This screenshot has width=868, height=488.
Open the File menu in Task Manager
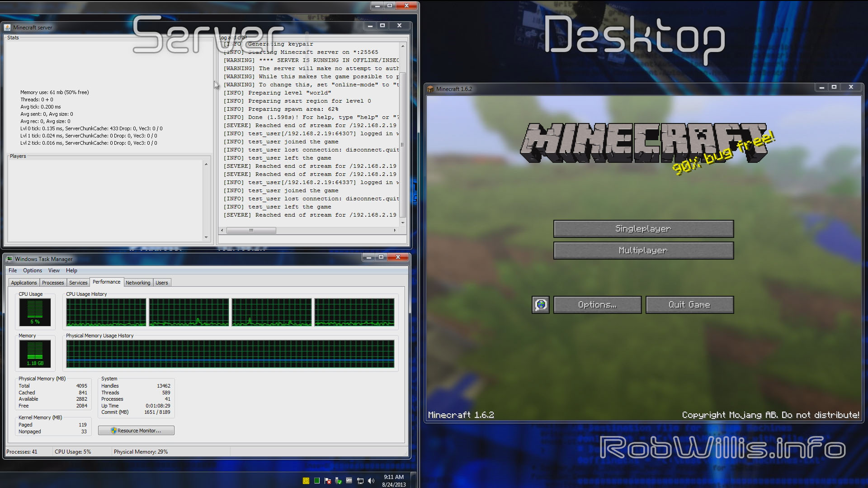(13, 270)
